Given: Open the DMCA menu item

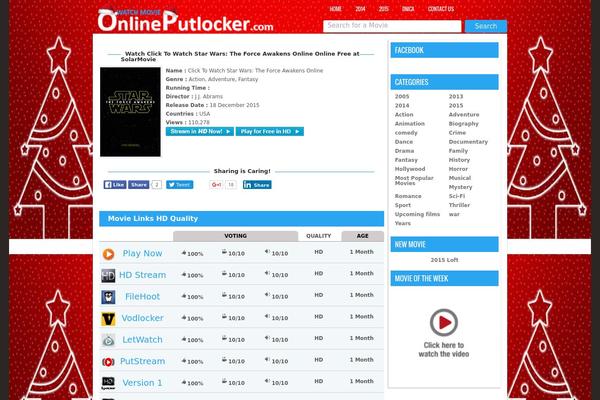Looking at the screenshot, I should click(408, 9).
